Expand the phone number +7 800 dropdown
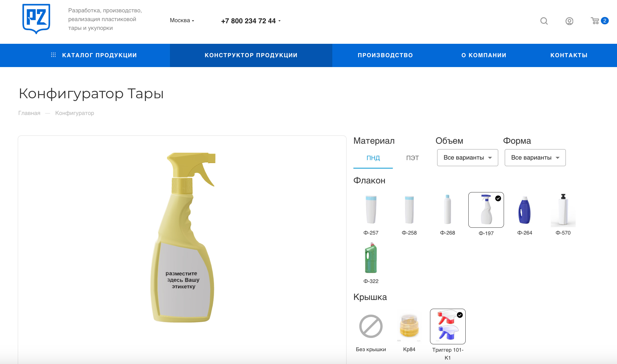Image resolution: width=617 pixels, height=364 pixels. coord(251,21)
